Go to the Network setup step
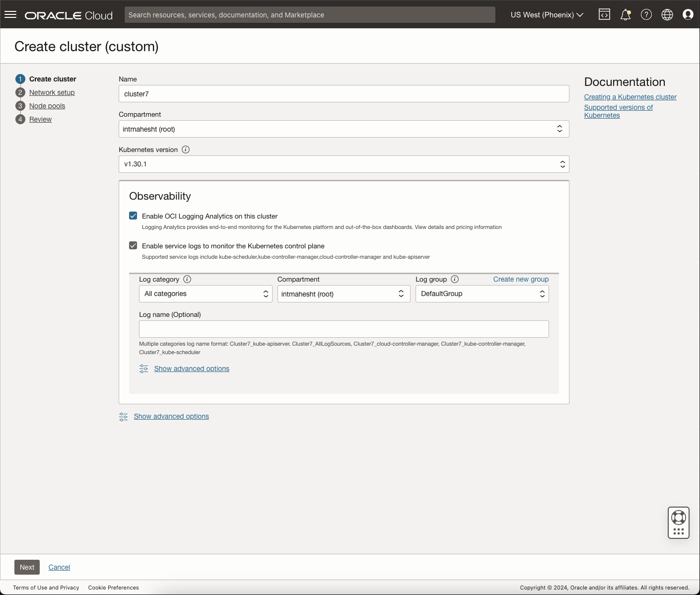The height and width of the screenshot is (595, 700). 52,92
